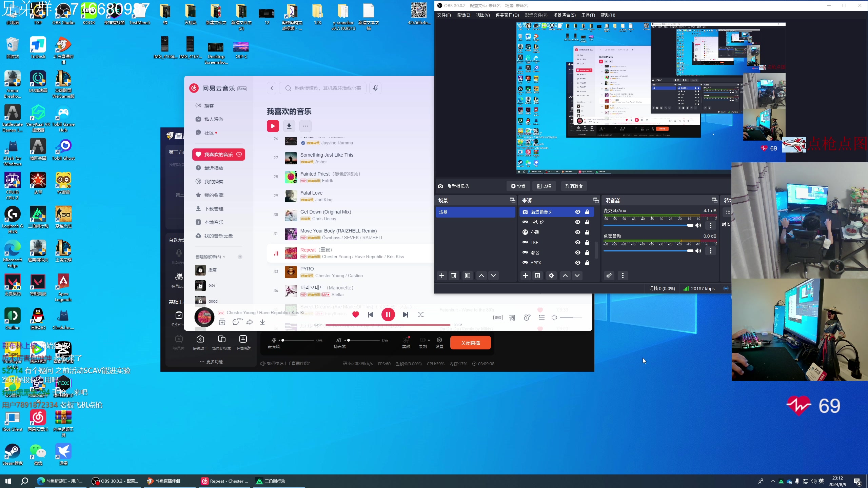Click 关闭直播 button in 斗鱼直播伴侣
The height and width of the screenshot is (488, 868).
click(x=471, y=343)
